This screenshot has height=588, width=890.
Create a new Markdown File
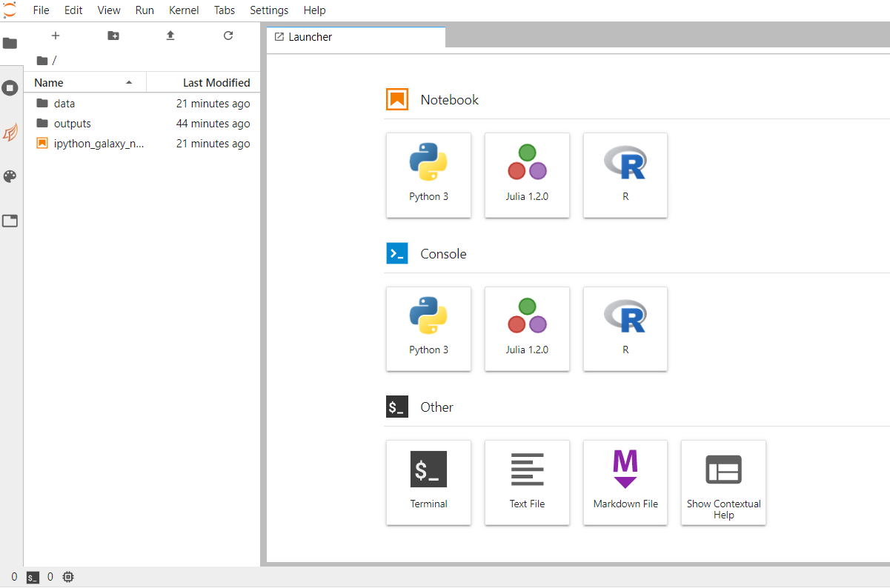tap(625, 483)
